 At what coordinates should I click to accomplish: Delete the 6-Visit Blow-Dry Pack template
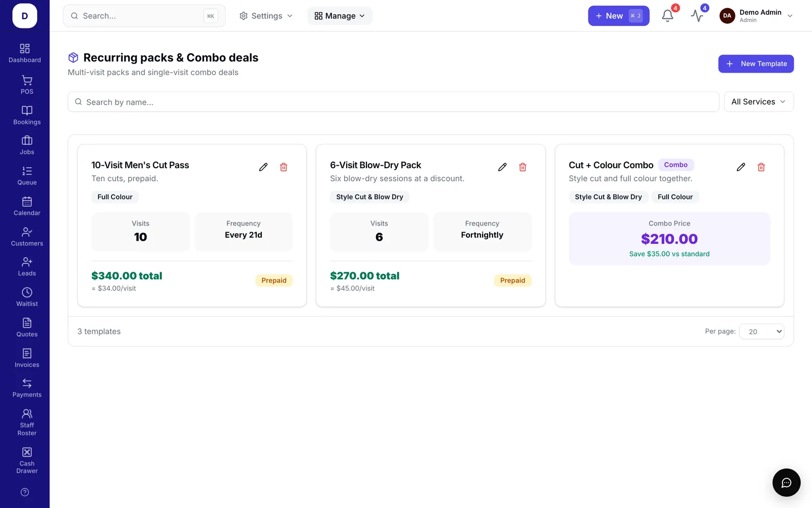tap(523, 167)
